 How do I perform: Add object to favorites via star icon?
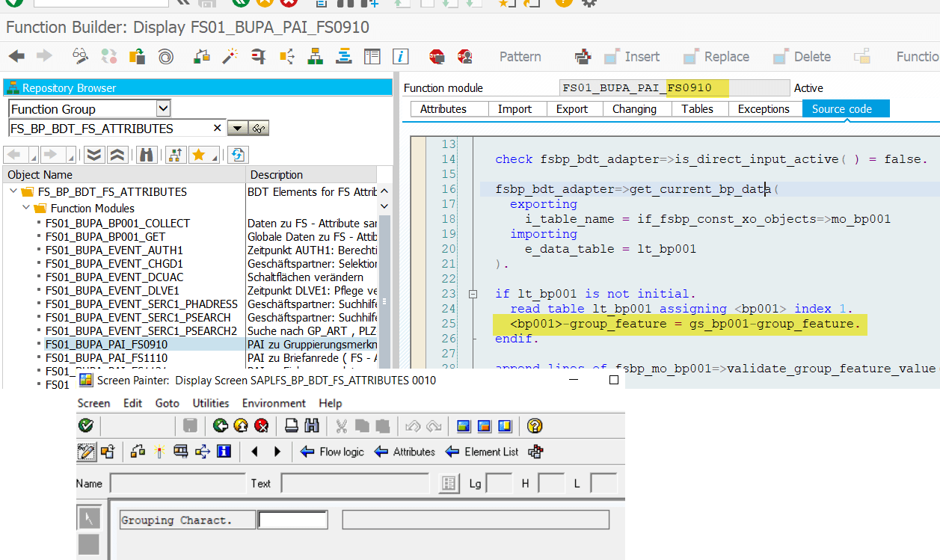tap(199, 155)
